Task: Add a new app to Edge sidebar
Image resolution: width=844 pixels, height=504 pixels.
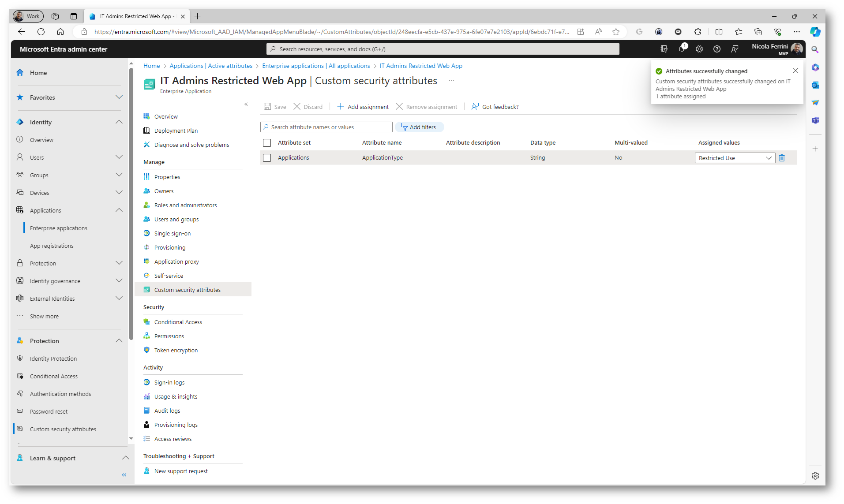Action: pos(815,149)
